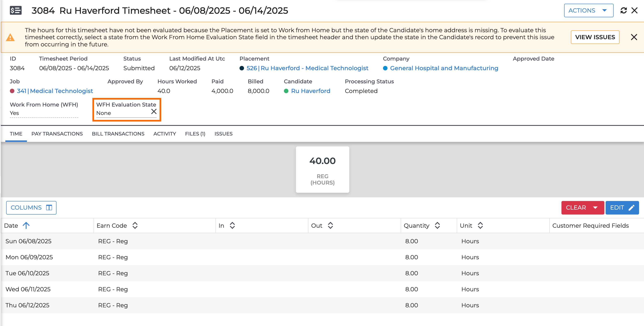Open the PAY TRANSACTIONS tab
Image resolution: width=644 pixels, height=326 pixels.
(x=57, y=134)
